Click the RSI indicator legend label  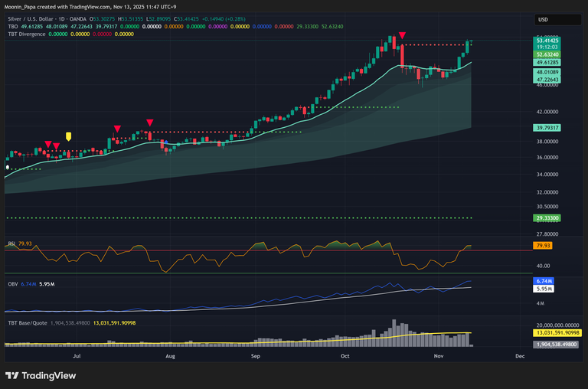point(12,244)
